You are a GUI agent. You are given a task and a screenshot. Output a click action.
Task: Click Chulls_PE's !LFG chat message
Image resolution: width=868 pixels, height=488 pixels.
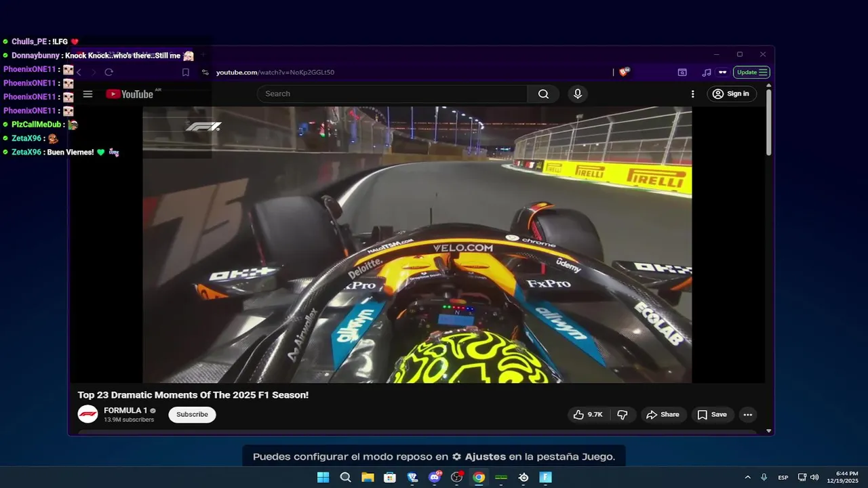[x=41, y=41]
